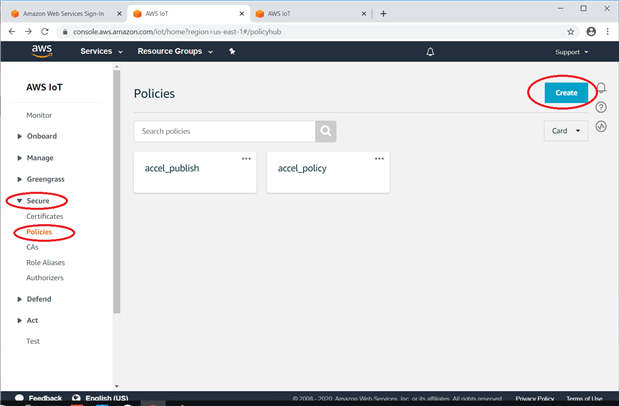Screen dimensions: 619x406
Task: Click the Feedback button in the footer
Action: point(38,398)
